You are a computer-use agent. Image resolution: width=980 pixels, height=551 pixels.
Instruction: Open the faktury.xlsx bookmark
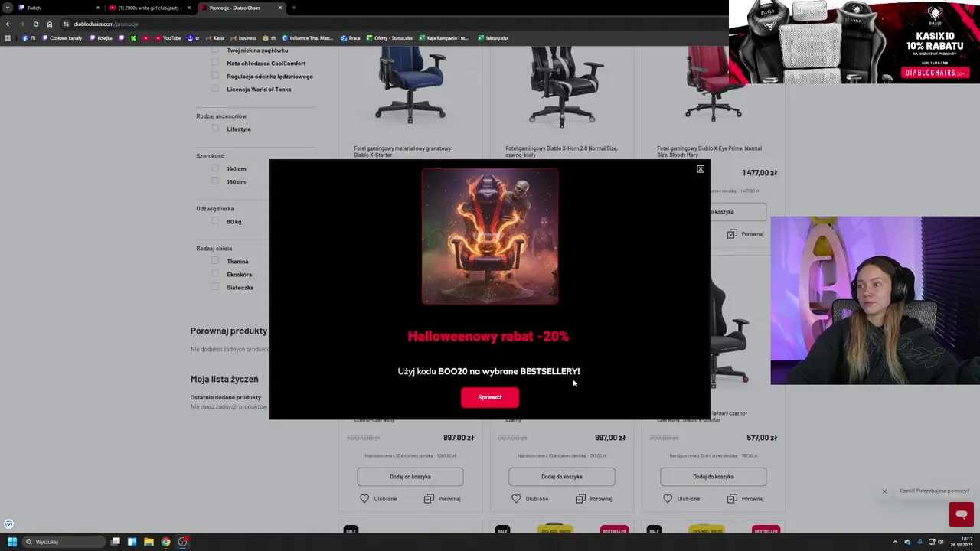coord(493,38)
